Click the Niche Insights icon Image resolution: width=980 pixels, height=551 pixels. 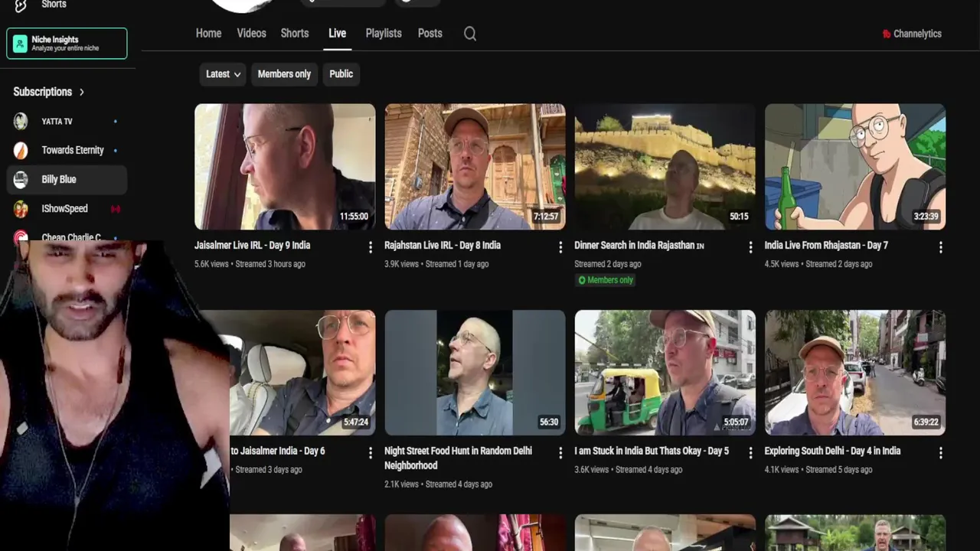pos(20,44)
